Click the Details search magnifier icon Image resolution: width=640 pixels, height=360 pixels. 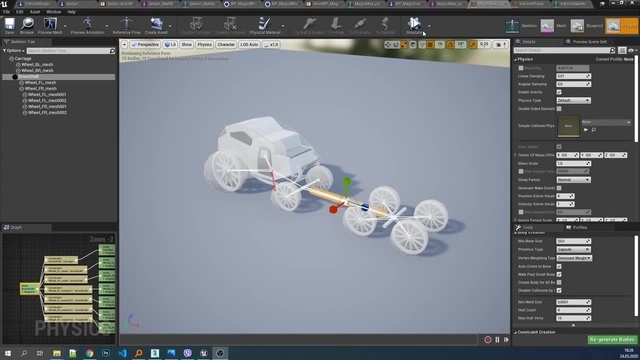pos(612,50)
